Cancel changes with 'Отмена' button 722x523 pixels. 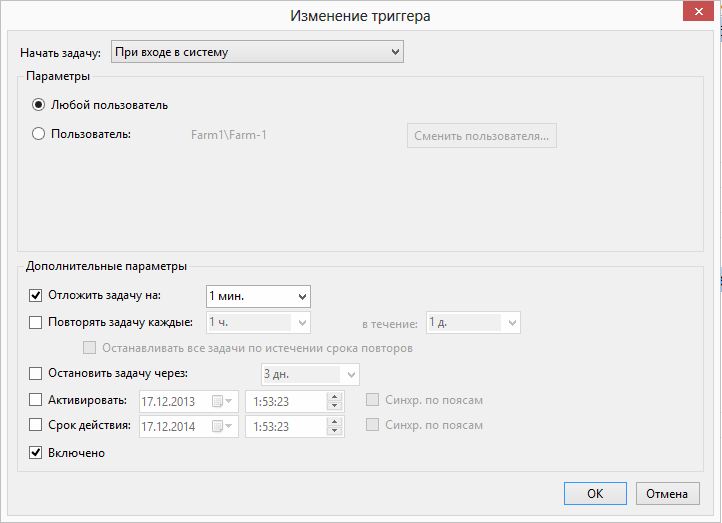click(667, 494)
